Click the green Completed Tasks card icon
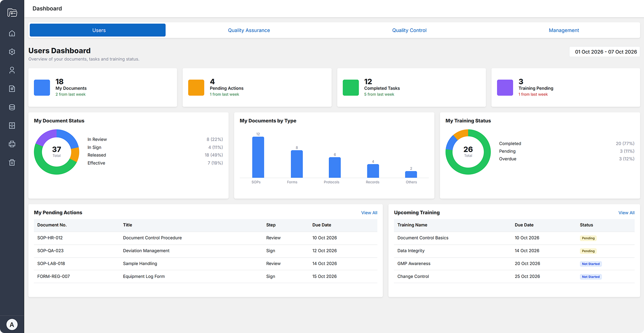 [x=351, y=88]
